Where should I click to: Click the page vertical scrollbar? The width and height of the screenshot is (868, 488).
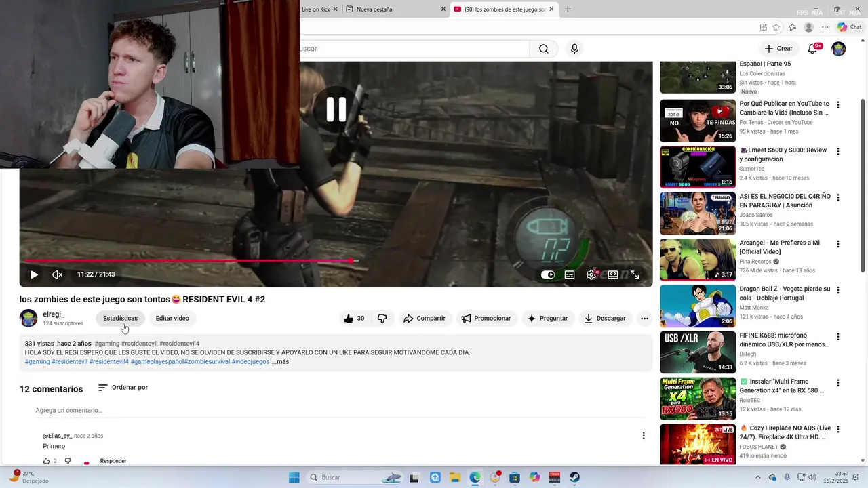coord(863,186)
